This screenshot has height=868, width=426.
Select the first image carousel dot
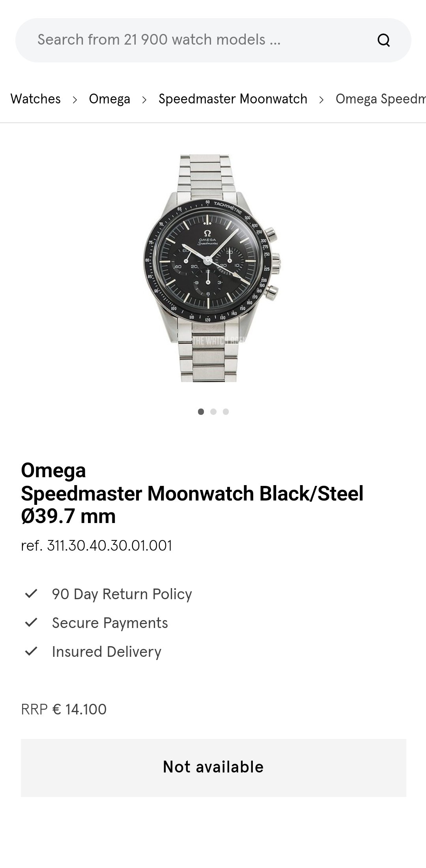(x=201, y=412)
